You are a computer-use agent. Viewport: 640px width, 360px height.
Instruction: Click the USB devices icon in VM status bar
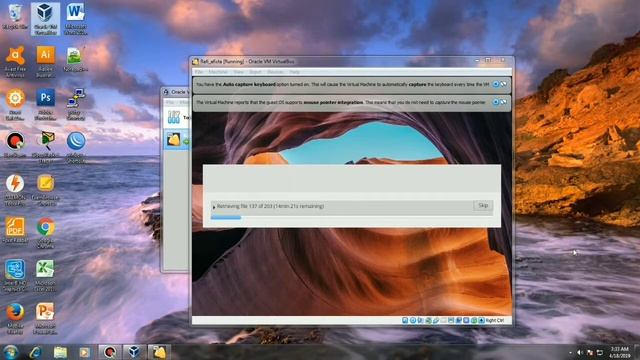coord(436,320)
